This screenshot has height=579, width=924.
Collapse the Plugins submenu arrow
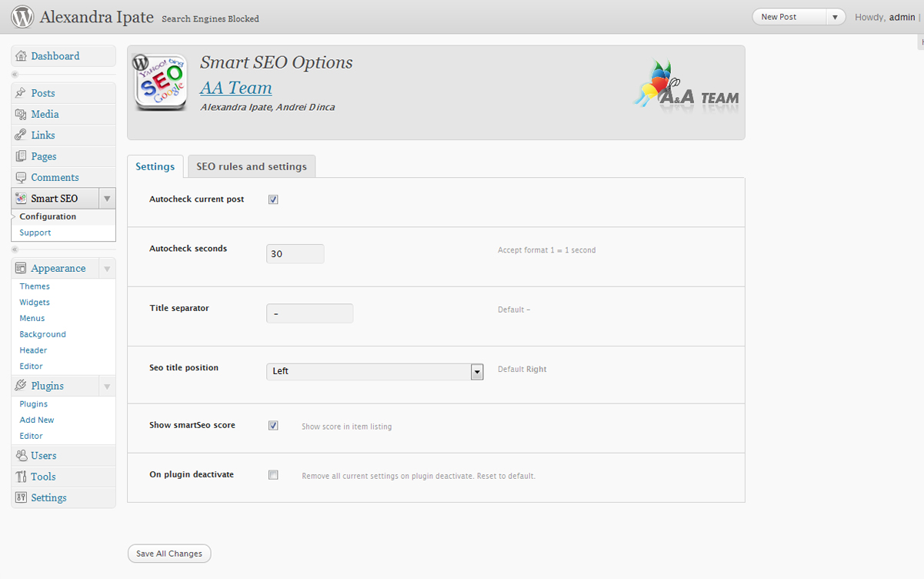[x=107, y=386]
